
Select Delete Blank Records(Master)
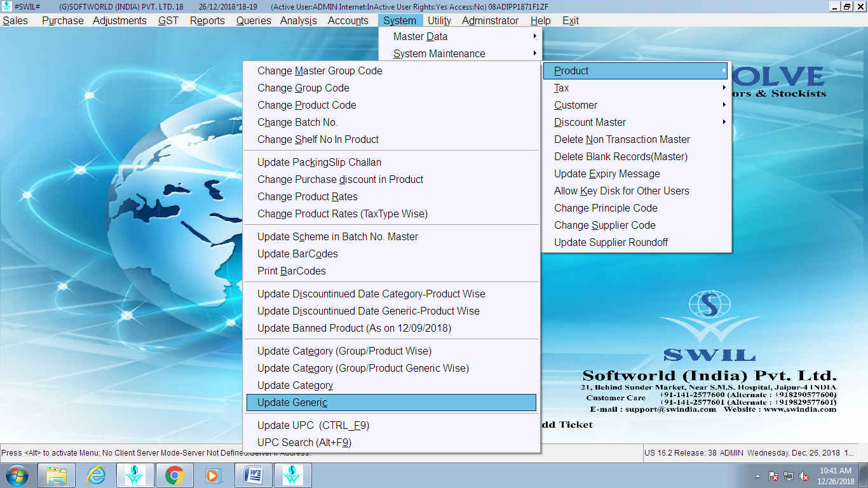click(636, 156)
